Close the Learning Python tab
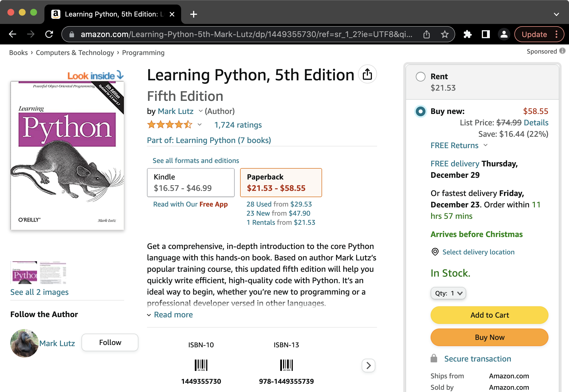 point(172,14)
